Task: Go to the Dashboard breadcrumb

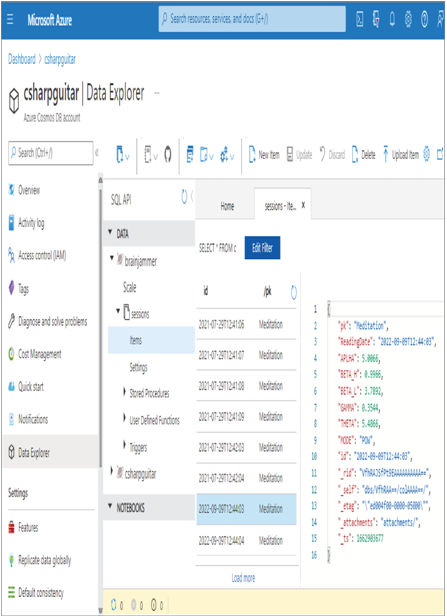Action: click(22, 59)
